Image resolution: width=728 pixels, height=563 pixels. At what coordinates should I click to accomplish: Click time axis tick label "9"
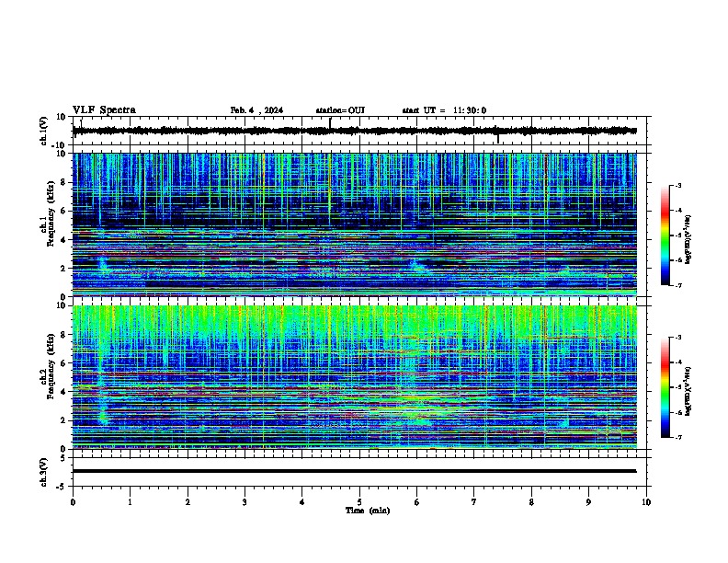click(x=588, y=502)
